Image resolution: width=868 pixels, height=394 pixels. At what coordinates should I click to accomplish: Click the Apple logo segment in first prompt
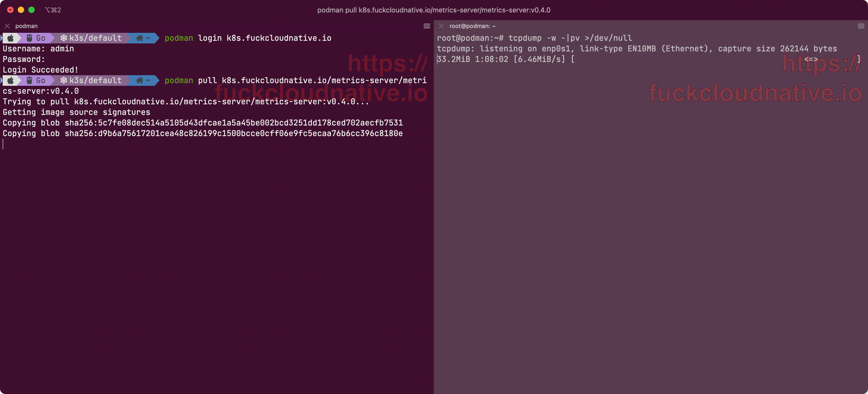point(11,38)
